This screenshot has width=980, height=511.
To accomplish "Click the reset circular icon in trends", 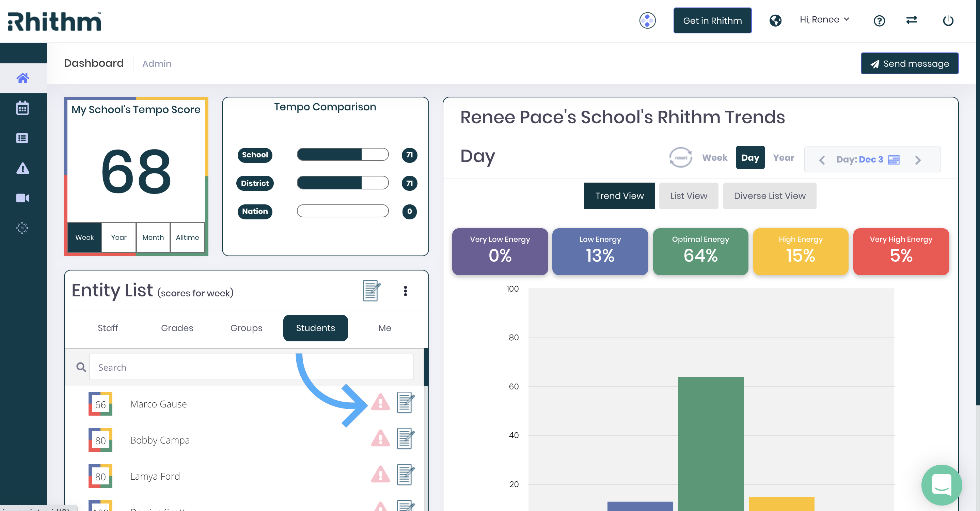I will pyautogui.click(x=681, y=157).
